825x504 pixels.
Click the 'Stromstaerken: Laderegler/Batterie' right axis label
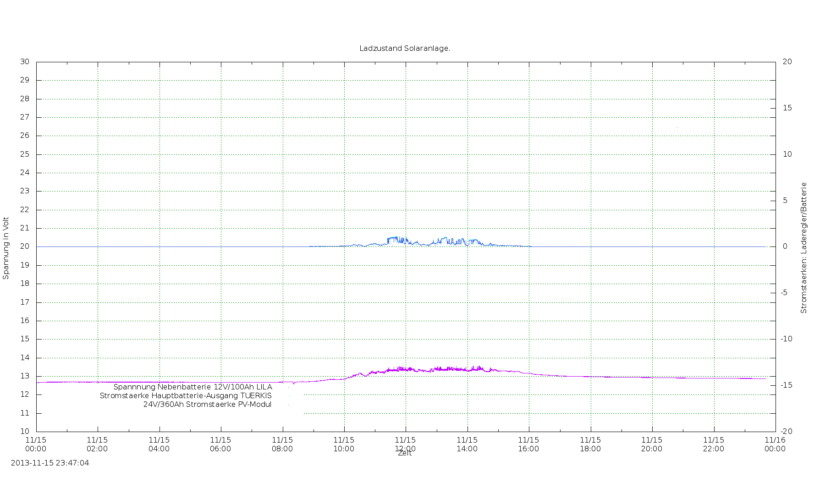coord(803,248)
